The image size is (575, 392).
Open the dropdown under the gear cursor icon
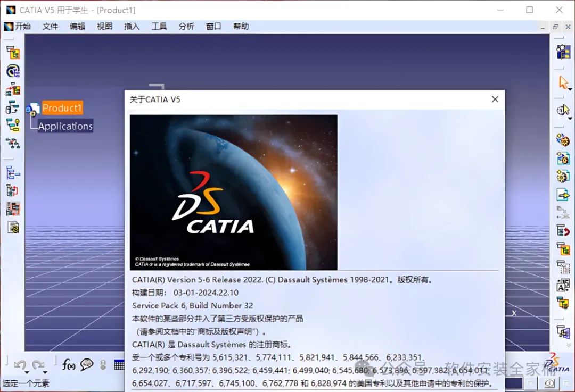[x=570, y=118]
